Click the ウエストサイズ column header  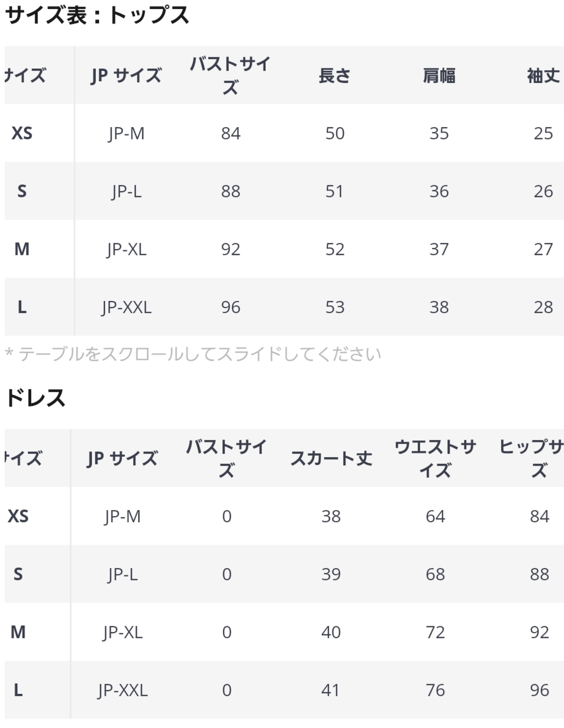[435, 459]
